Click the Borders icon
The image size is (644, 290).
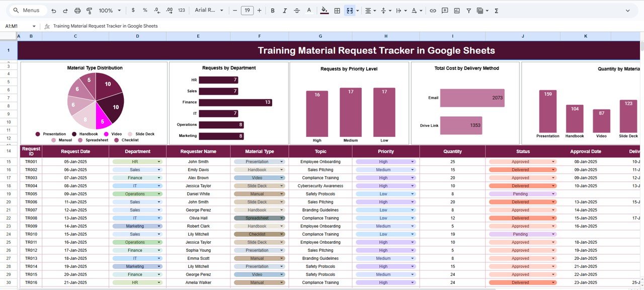[336, 10]
